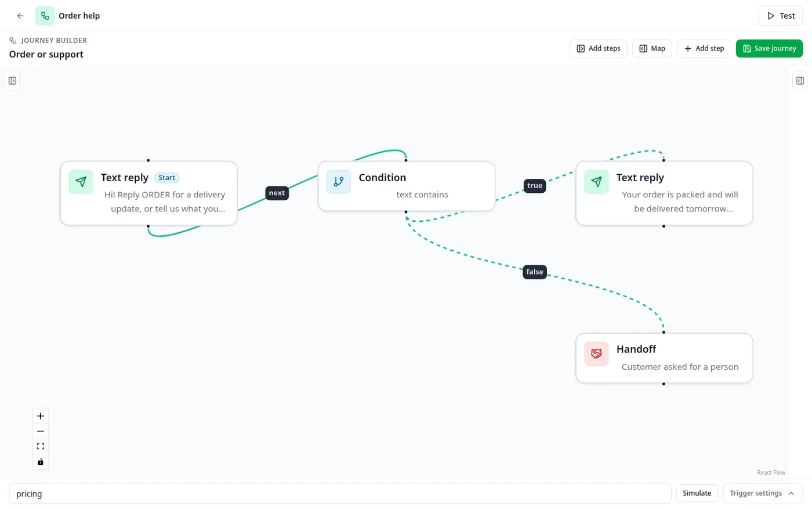The width and height of the screenshot is (812, 508).
Task: Focus the simulate message input field
Action: (340, 493)
